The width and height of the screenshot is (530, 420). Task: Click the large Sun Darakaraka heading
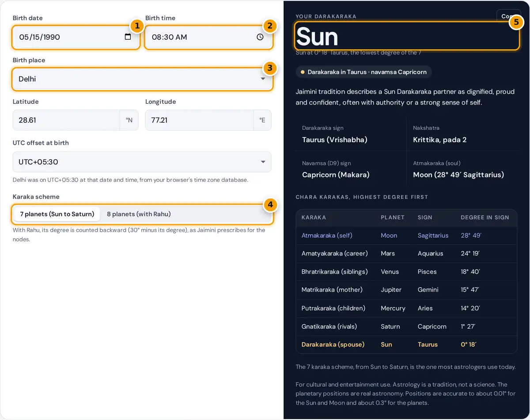(x=317, y=37)
